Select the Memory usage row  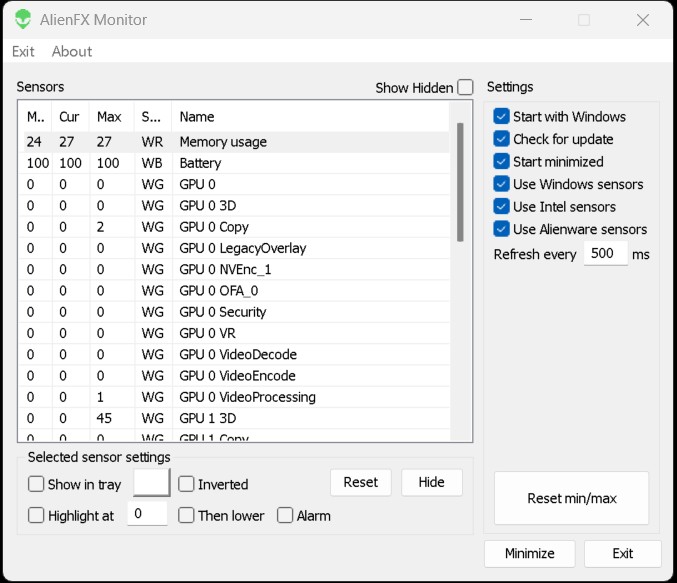pos(234,142)
